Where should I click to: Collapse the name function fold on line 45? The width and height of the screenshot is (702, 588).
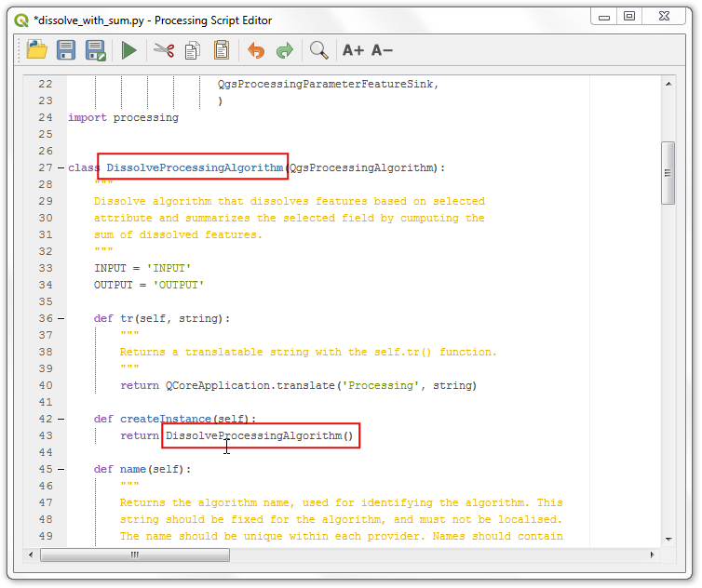[x=61, y=470]
